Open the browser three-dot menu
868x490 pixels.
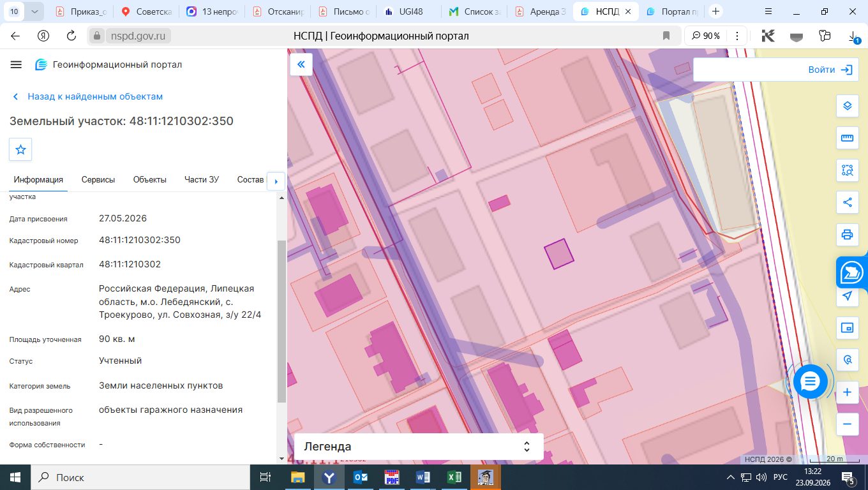[x=738, y=36]
